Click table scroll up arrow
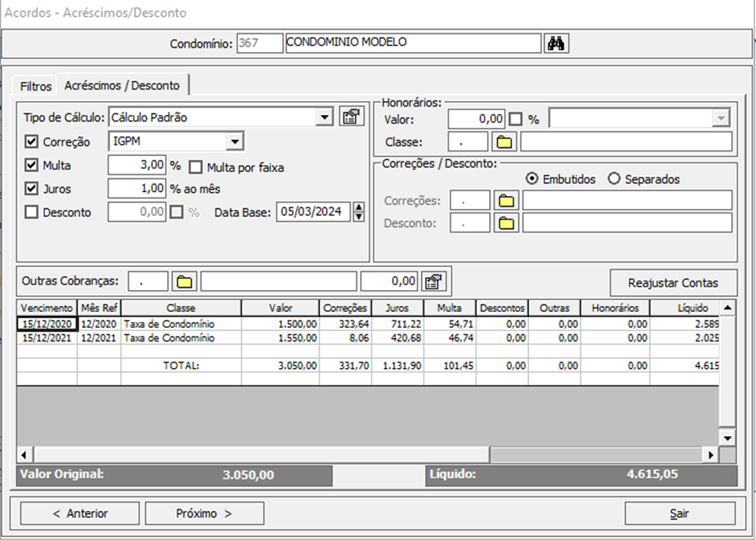Viewport: 756px width, 540px height. [x=728, y=307]
